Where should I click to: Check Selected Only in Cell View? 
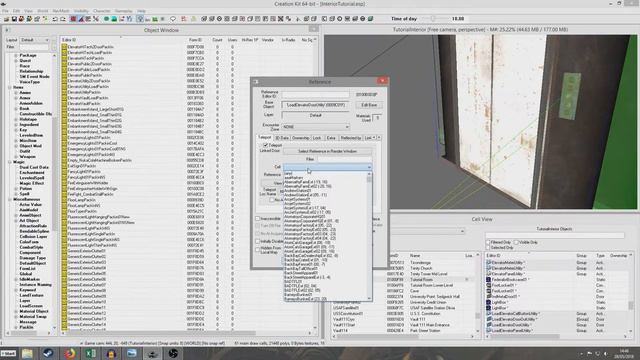pyautogui.click(x=488, y=248)
